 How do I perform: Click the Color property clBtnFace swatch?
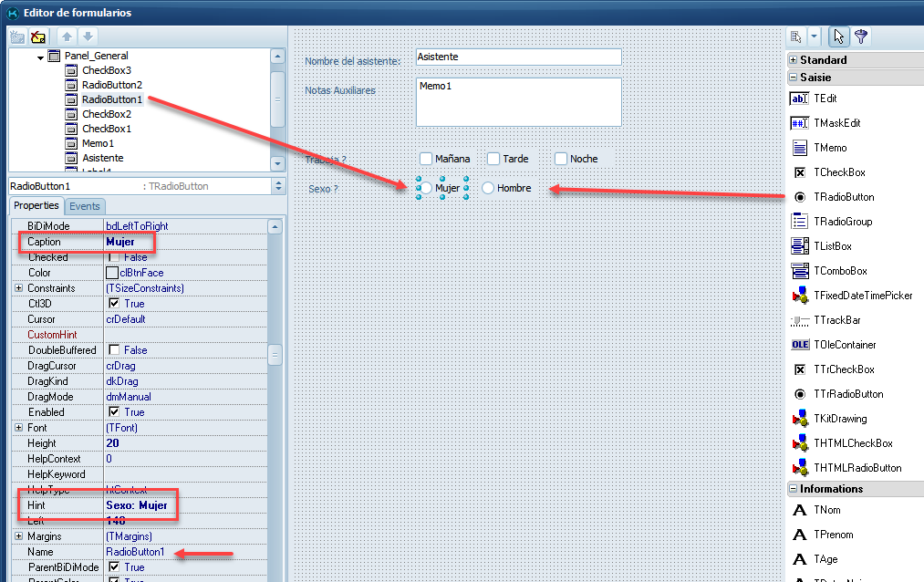coord(112,273)
